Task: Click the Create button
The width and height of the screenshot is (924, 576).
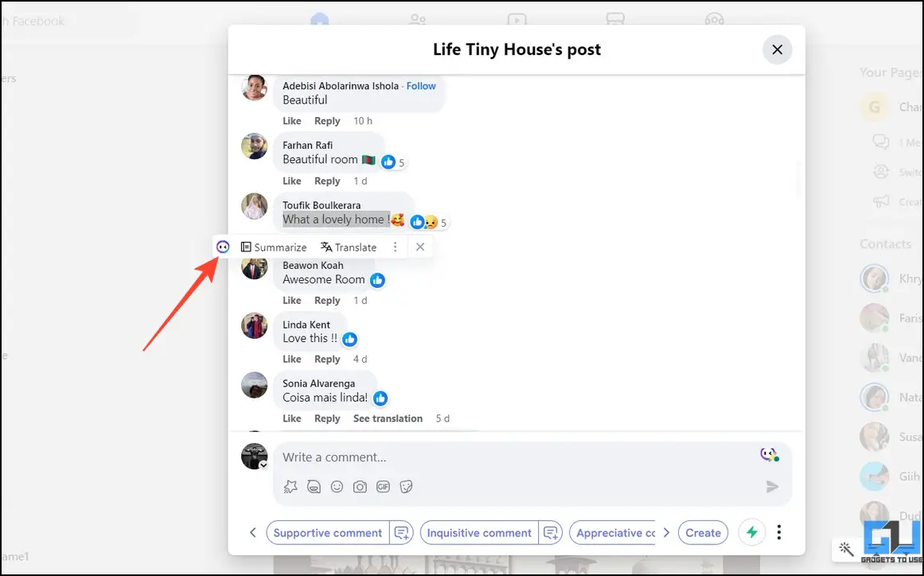Action: click(703, 532)
